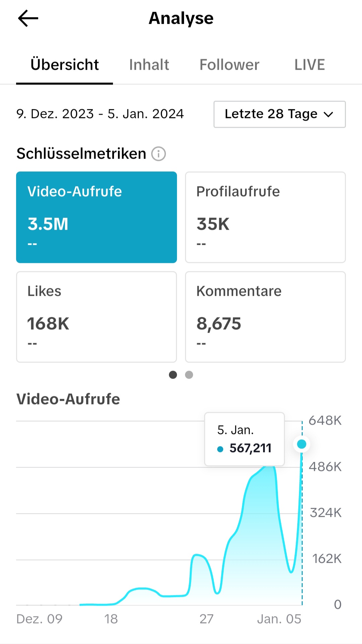This screenshot has width=362, height=644.
Task: Select the Video-Aufrufe metric card
Action: 97,217
